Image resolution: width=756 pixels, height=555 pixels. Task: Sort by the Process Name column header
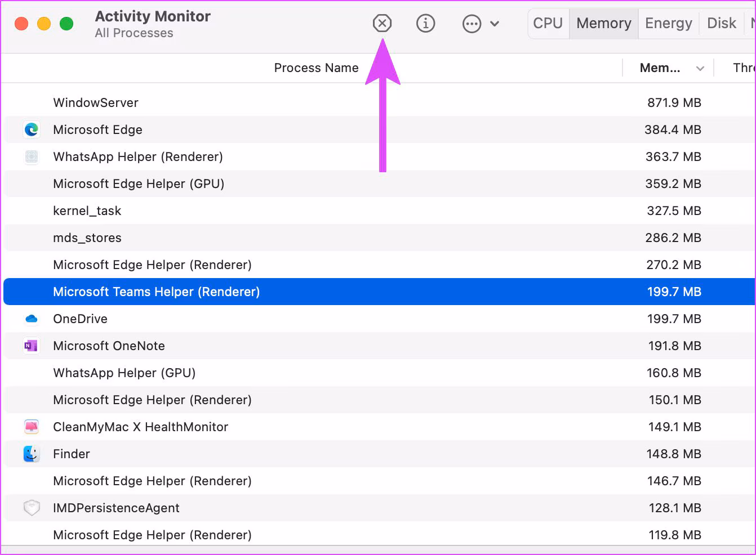pyautogui.click(x=316, y=68)
